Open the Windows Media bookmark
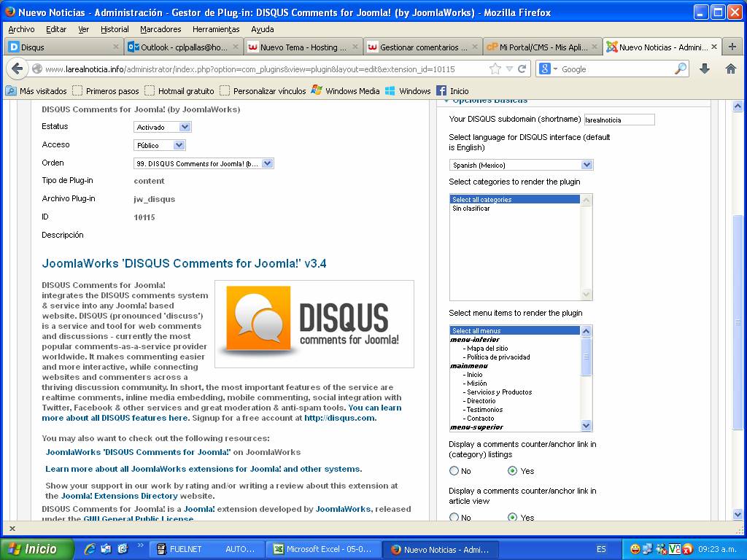This screenshot has height=560, width=747. [346, 91]
